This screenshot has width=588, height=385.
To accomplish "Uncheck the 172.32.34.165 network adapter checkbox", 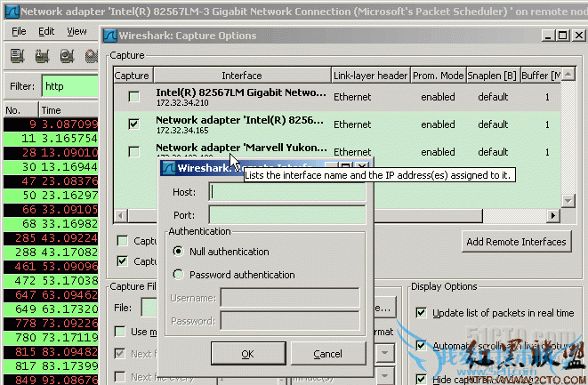I will tap(133, 124).
